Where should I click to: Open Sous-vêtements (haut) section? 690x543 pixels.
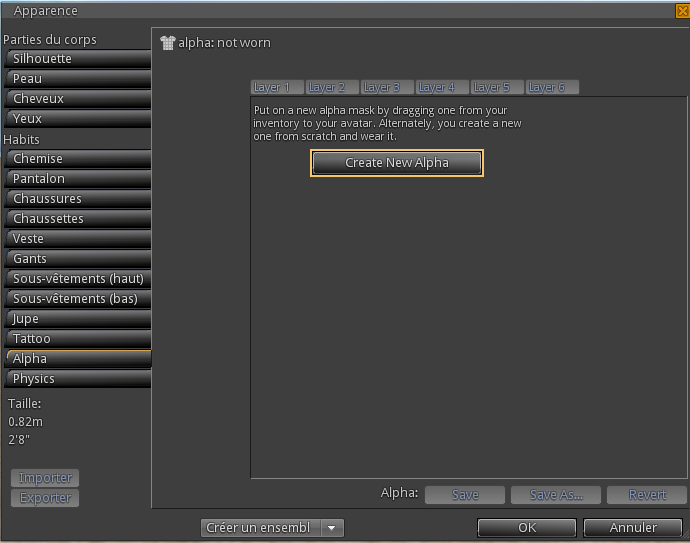pos(78,279)
